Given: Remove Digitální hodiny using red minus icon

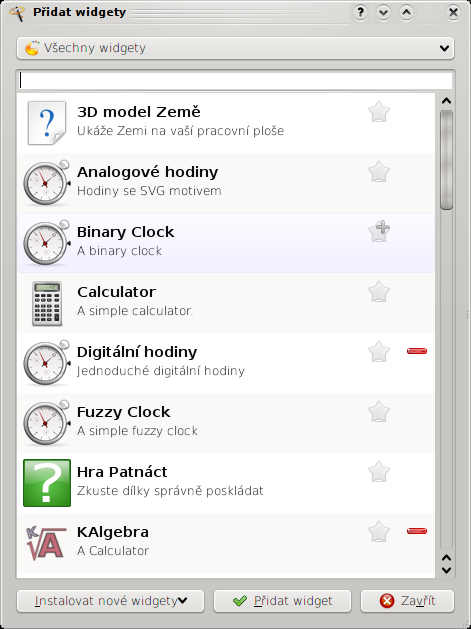Looking at the screenshot, I should [x=417, y=351].
